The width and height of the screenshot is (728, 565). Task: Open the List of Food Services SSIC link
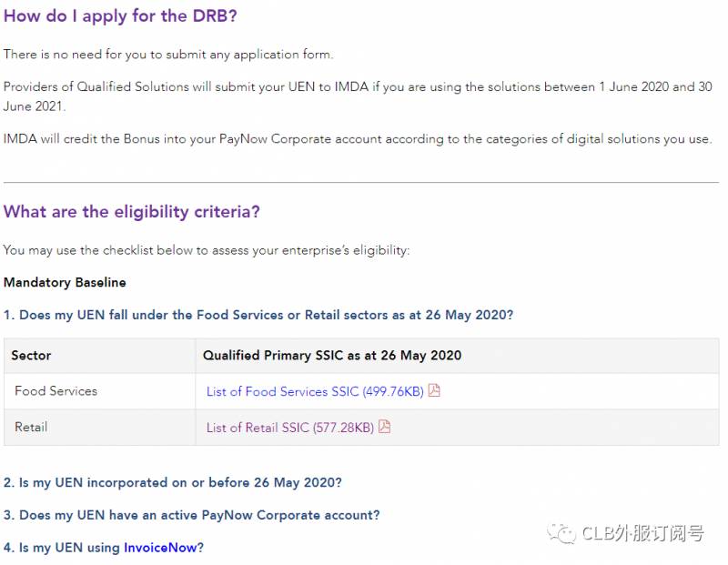coord(315,391)
